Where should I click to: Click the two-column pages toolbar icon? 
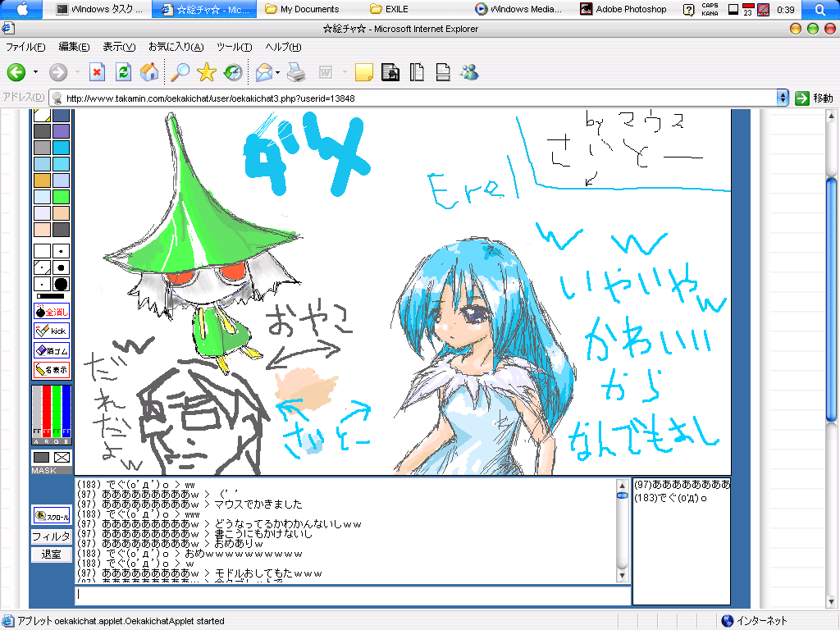(417, 72)
